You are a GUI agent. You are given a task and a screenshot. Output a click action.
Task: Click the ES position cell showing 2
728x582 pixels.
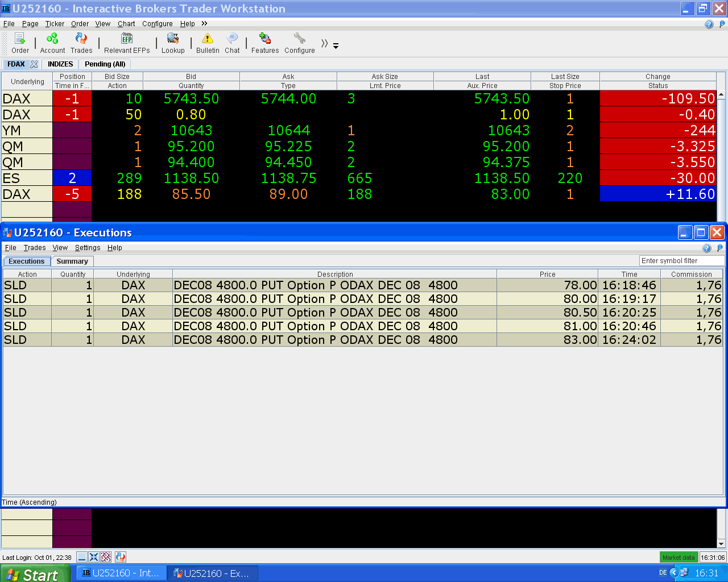72,178
